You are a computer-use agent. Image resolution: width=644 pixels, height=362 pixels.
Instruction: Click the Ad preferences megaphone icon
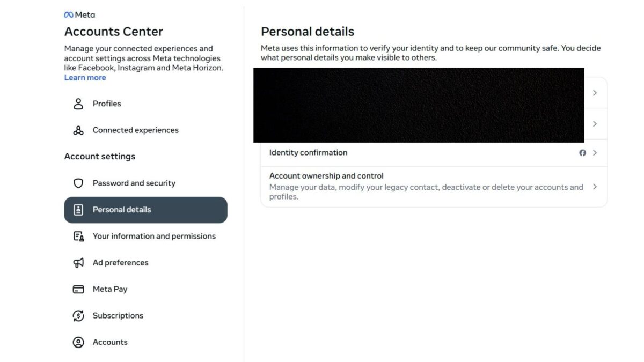pos(78,263)
